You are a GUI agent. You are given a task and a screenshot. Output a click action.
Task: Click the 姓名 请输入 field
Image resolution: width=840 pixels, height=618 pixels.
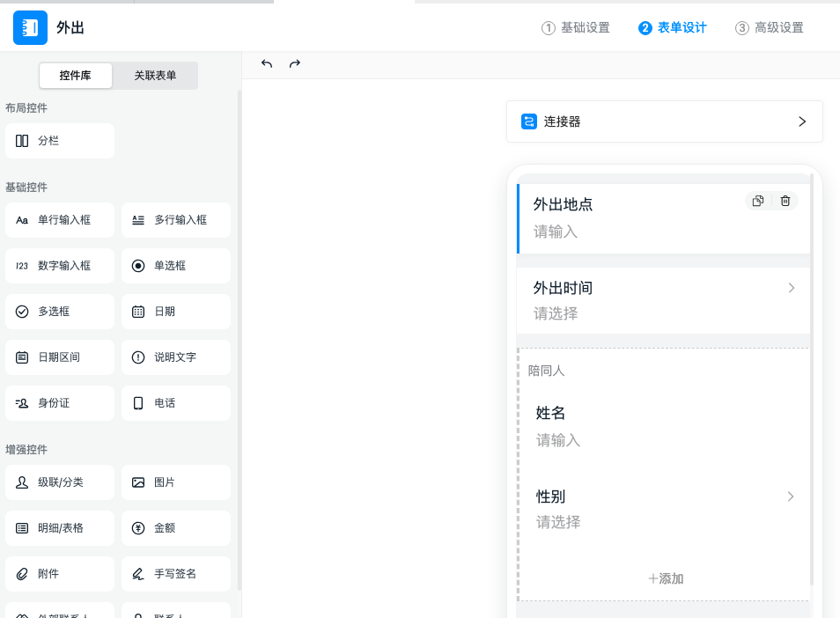coord(558,440)
